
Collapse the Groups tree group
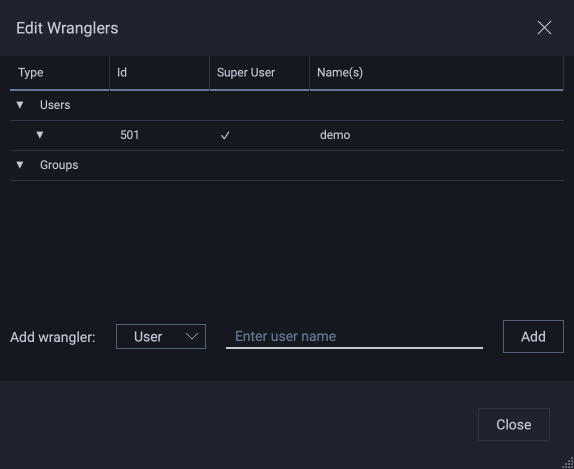(20, 165)
